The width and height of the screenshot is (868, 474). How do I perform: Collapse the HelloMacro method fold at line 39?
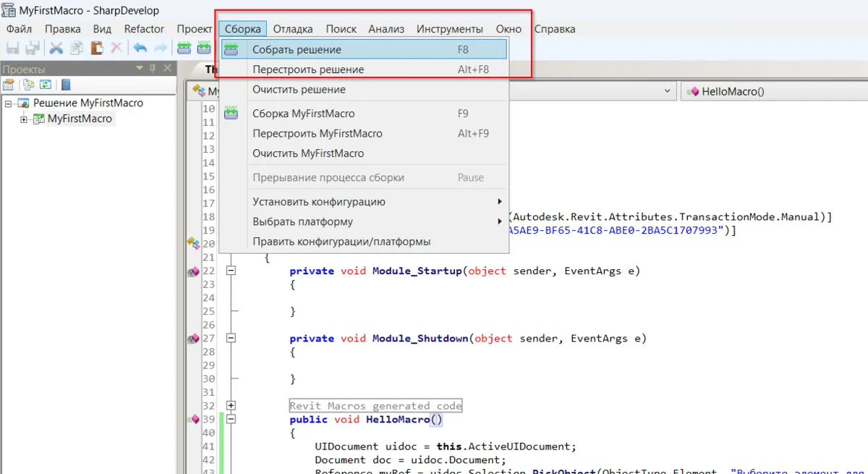pos(231,419)
